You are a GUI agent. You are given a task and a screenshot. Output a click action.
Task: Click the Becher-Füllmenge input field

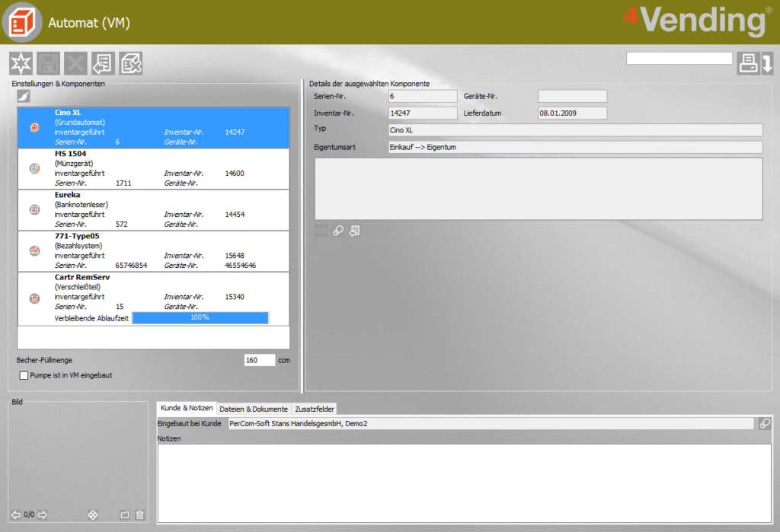260,360
